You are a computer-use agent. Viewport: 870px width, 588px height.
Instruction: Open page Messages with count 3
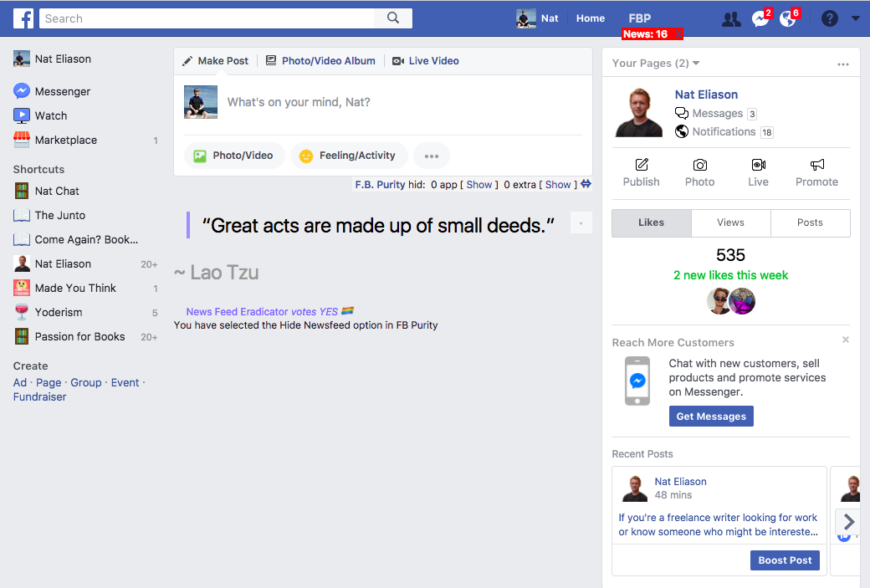716,113
